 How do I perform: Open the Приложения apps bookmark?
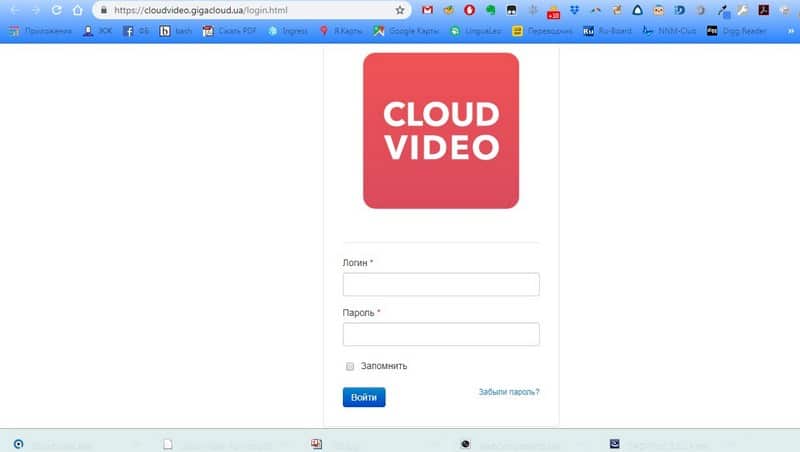pos(41,31)
